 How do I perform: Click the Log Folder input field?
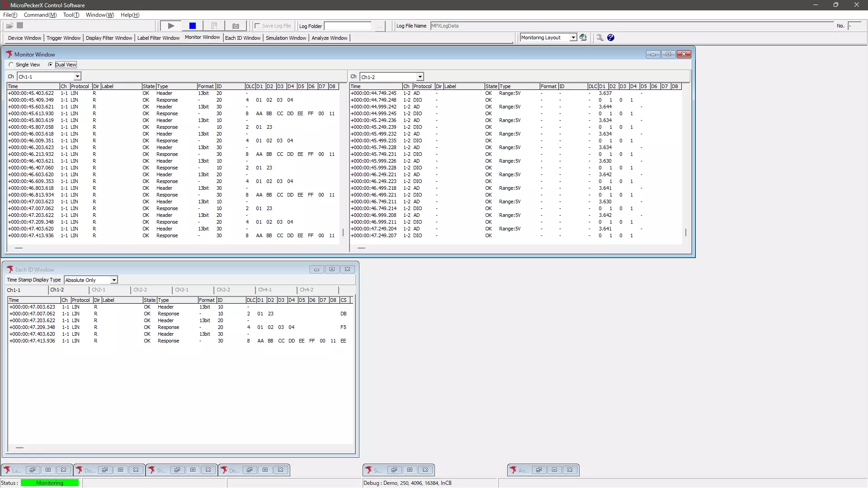point(348,26)
